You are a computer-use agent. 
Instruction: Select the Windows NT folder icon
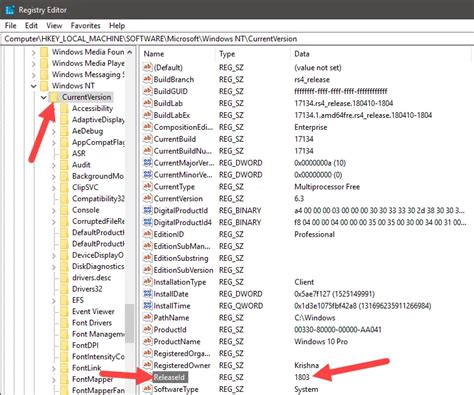44,86
